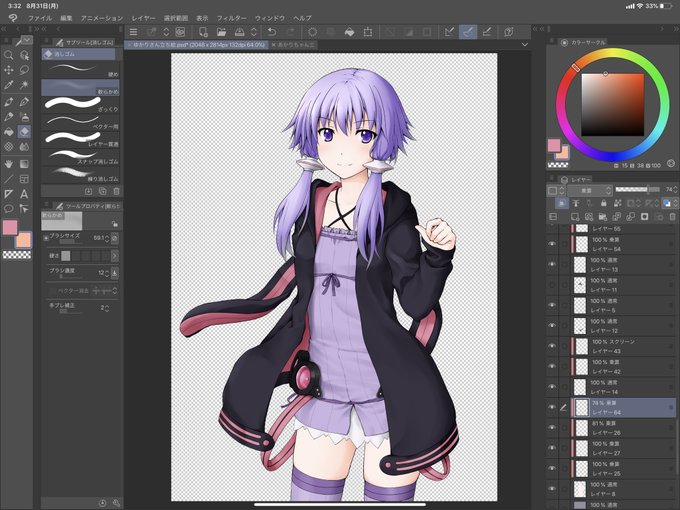
Task: Click the Scale/Rotate transform icon
Action: pos(368,32)
